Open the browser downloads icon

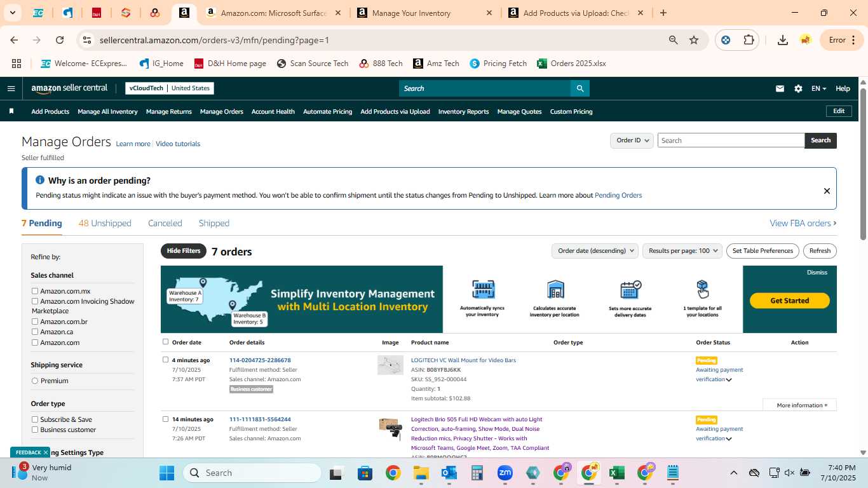(783, 40)
